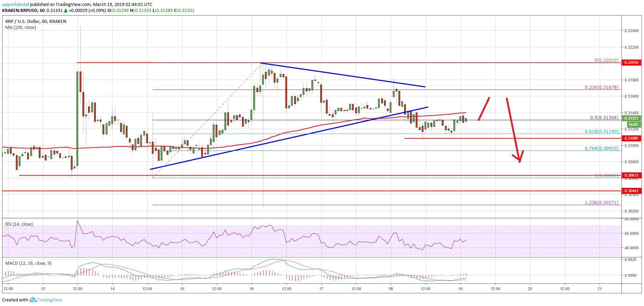The height and width of the screenshot is (306, 644).
Task: Click the green 0.31331 current price tag
Action: [x=632, y=118]
